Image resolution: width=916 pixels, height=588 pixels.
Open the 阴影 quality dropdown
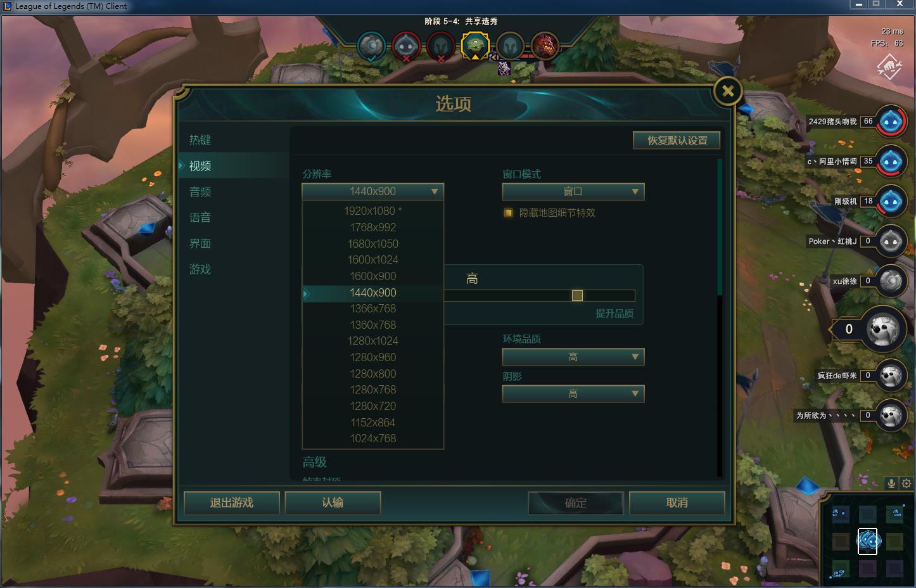[573, 393]
